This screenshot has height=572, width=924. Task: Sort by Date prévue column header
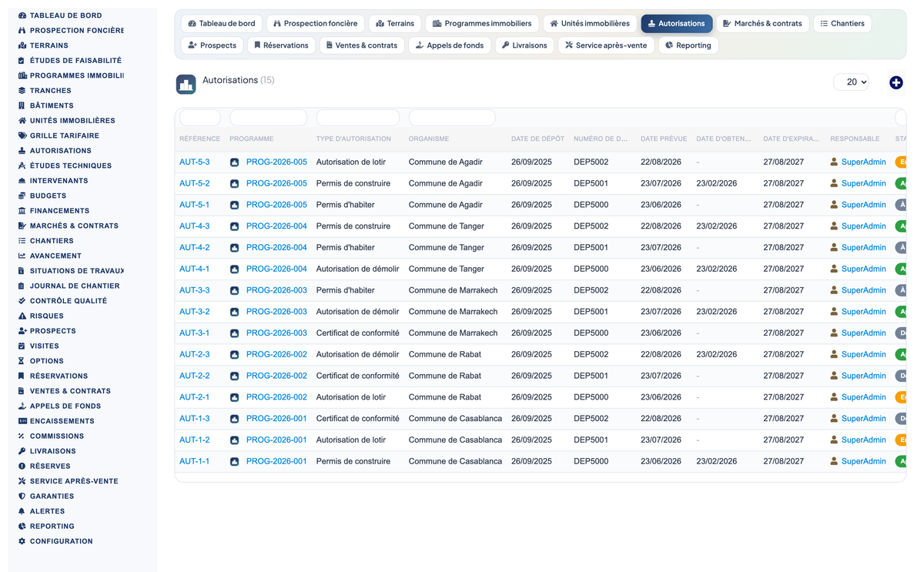(x=664, y=139)
